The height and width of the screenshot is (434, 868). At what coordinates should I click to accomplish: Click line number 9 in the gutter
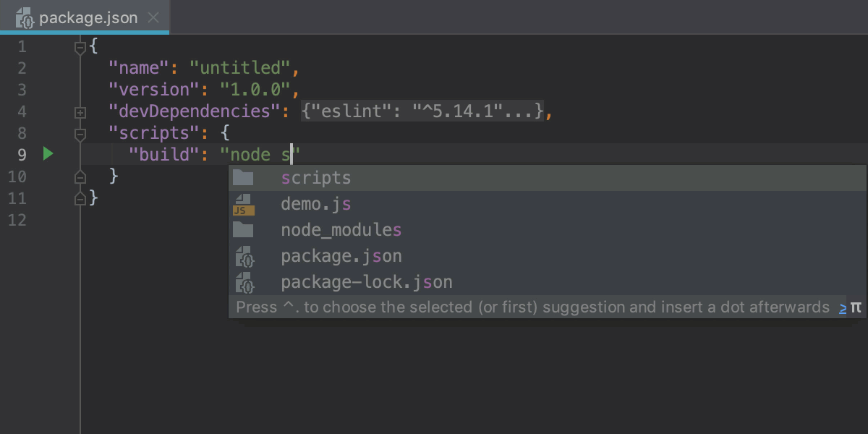pos(22,154)
